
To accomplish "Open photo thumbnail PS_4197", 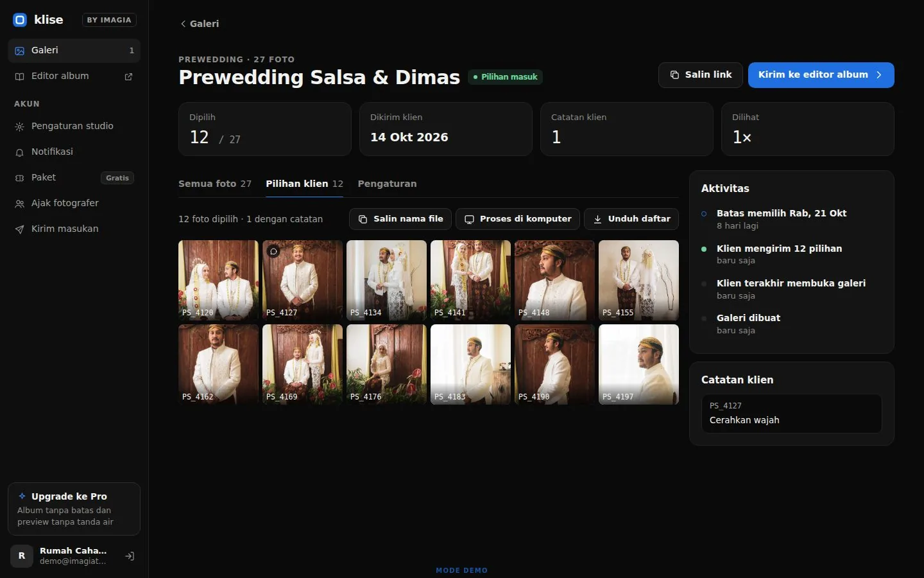I will click(x=638, y=364).
